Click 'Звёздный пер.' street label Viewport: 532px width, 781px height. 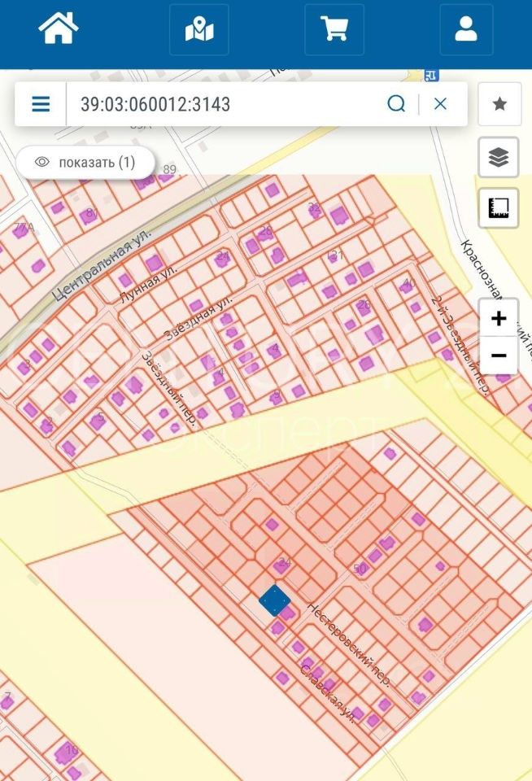[x=168, y=388]
